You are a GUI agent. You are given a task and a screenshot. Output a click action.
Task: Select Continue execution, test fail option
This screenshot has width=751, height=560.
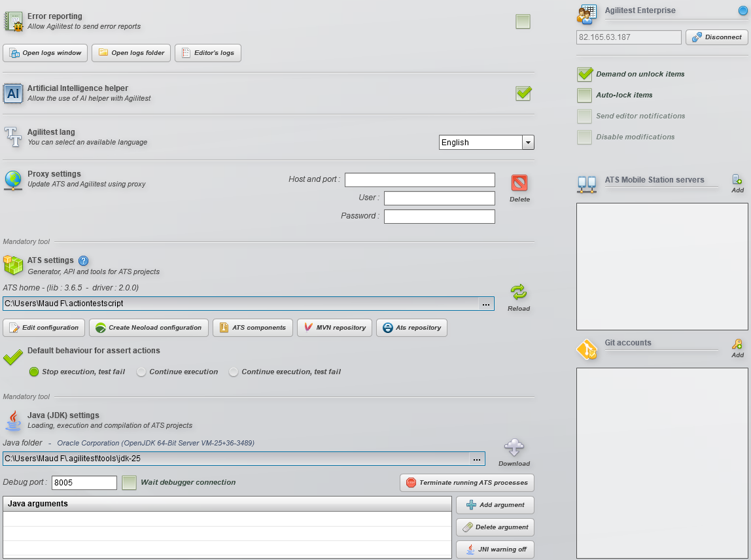234,372
